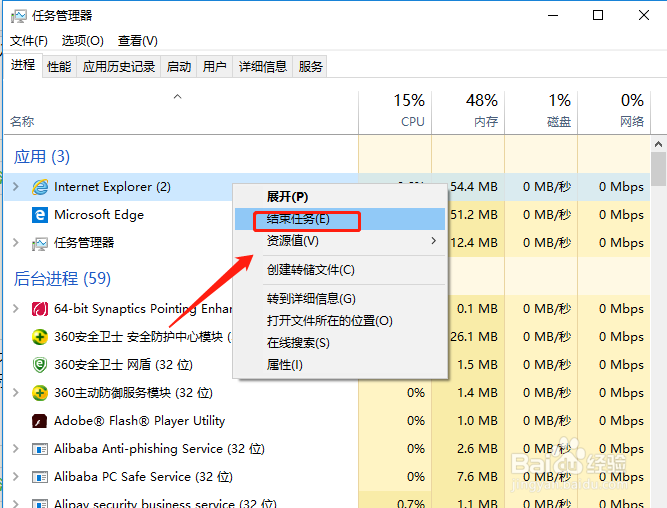This screenshot has height=508, width=667.
Task: Expand the Internet Explorer (2) process group
Action: coord(16,186)
